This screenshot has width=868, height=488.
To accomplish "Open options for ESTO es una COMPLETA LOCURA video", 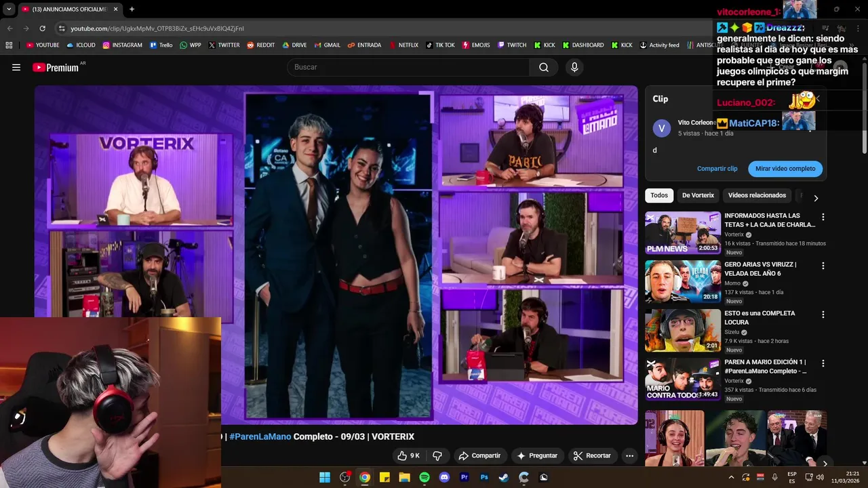I will coord(823,314).
